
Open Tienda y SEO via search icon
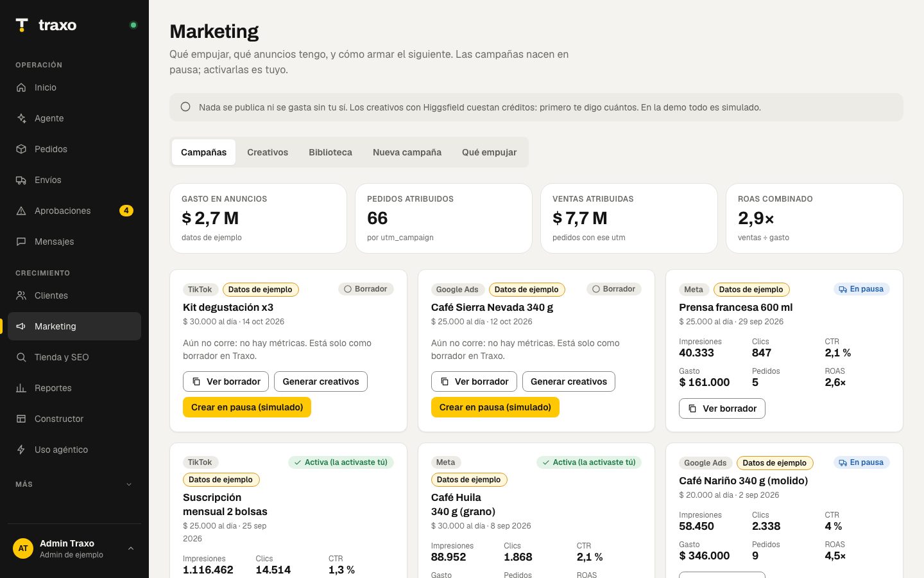pyautogui.click(x=21, y=357)
